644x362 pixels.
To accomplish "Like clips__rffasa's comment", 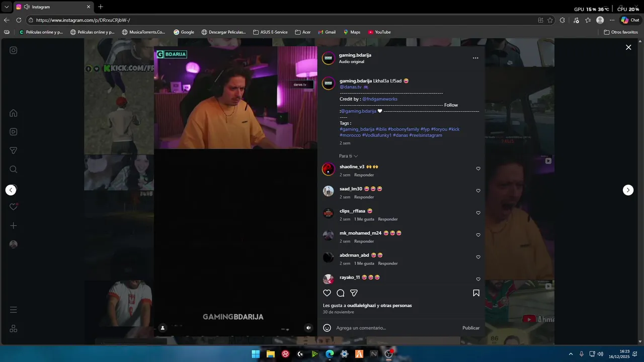I will (478, 213).
